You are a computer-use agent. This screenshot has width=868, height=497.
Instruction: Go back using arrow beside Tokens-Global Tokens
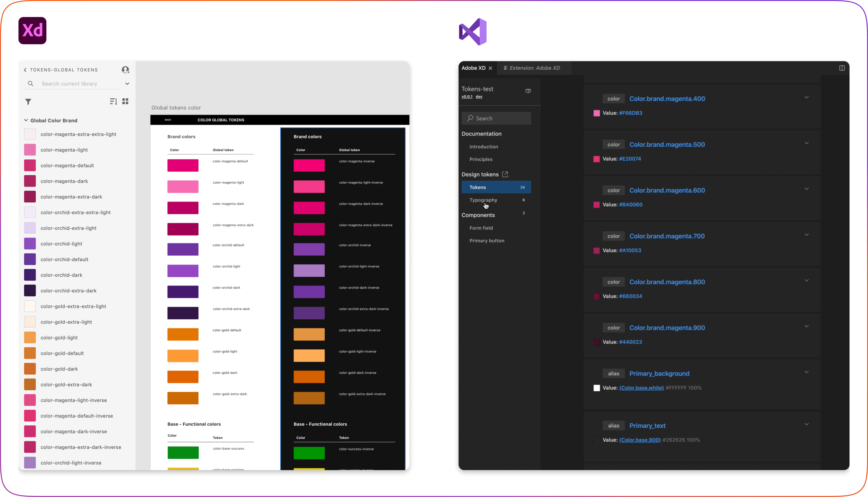coord(25,70)
